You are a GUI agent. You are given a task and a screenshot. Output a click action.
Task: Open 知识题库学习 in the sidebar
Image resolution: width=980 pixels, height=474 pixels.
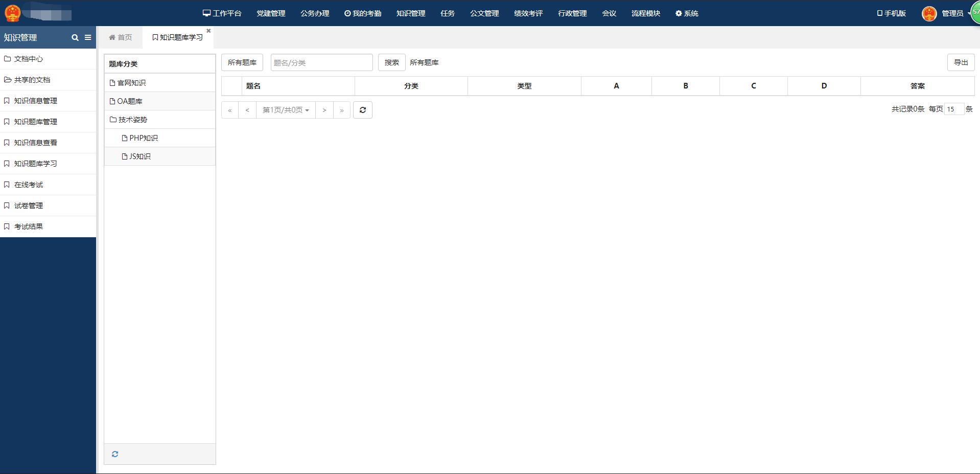click(48, 164)
